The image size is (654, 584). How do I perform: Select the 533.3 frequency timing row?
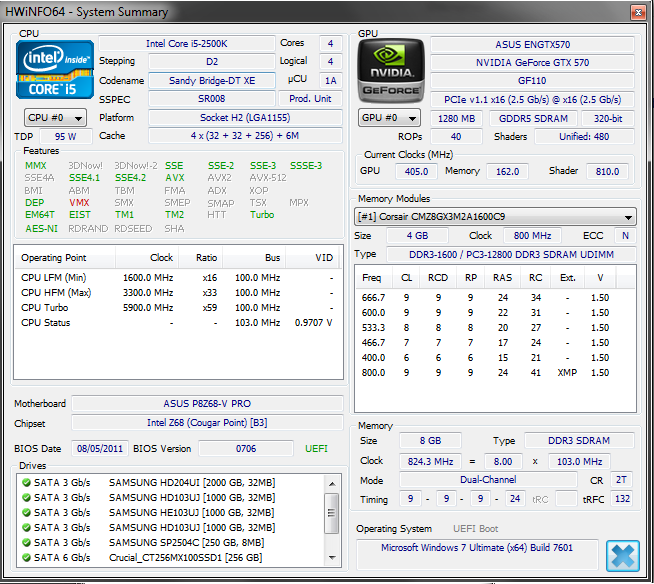pyautogui.click(x=494, y=328)
